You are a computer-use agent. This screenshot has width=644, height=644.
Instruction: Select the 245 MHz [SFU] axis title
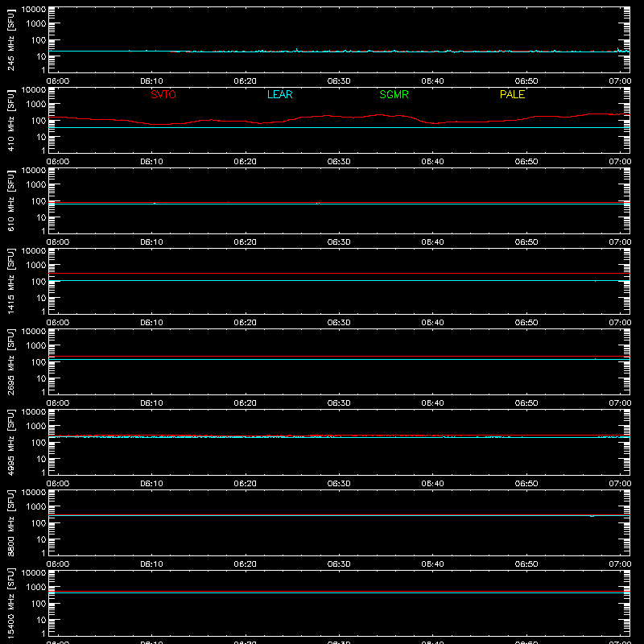click(10, 39)
